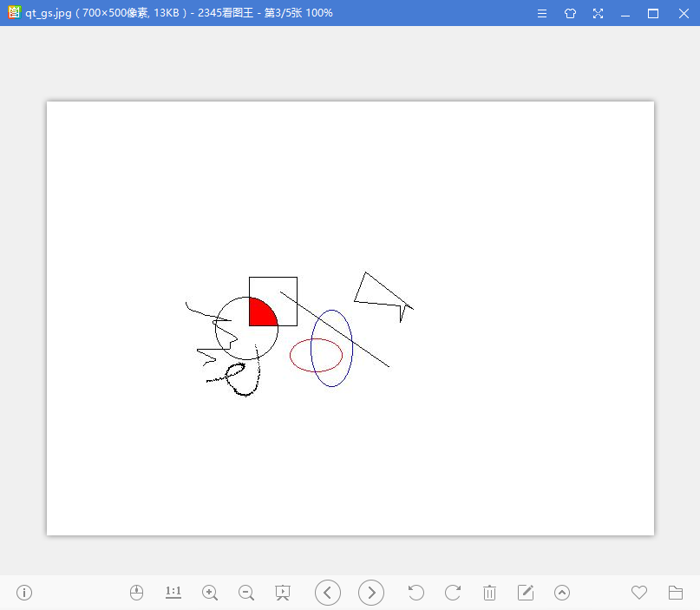This screenshot has width=700, height=610.
Task: Show the image at 1:1 actual size
Action: tap(173, 593)
